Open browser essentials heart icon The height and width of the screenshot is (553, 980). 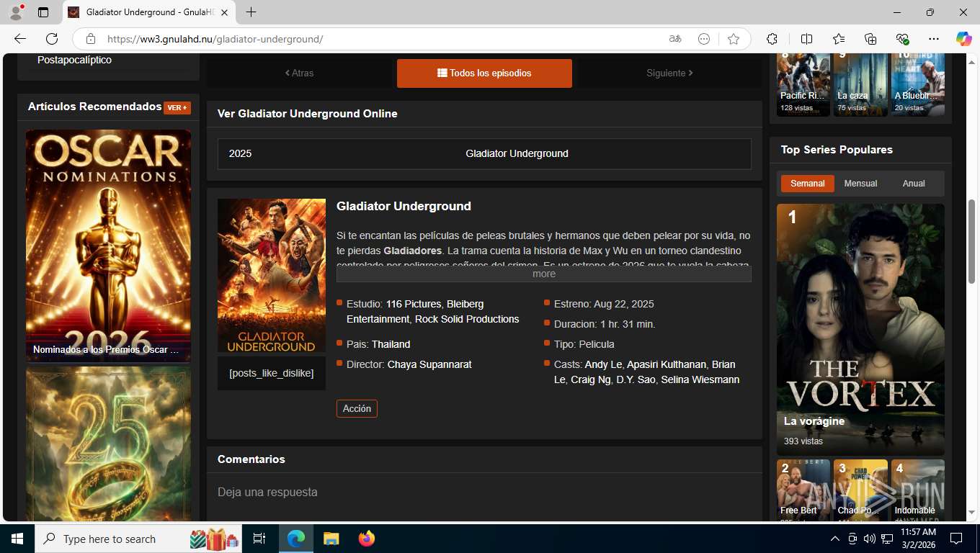point(902,39)
